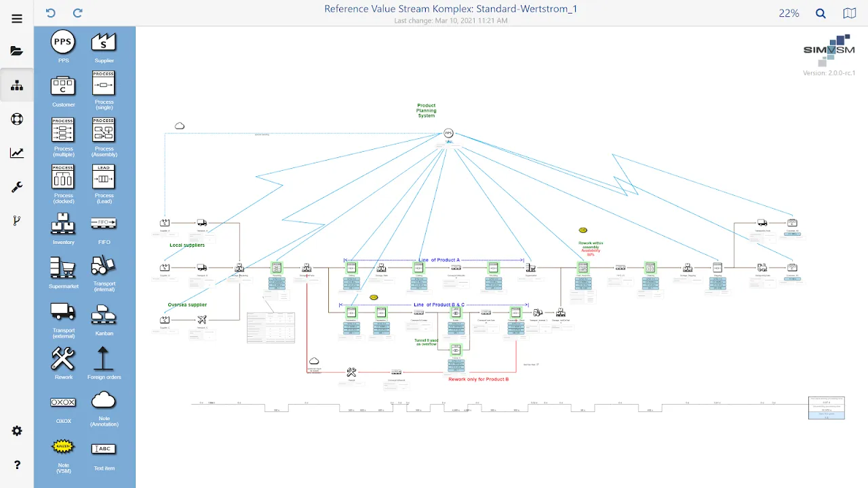
Task: Open the map overview button
Action: (x=850, y=13)
